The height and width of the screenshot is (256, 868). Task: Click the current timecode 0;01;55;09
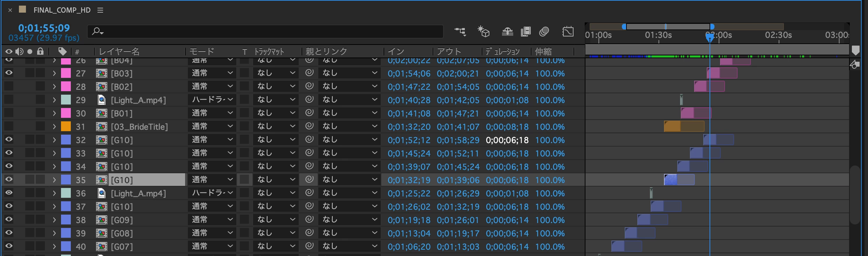pyautogui.click(x=44, y=28)
